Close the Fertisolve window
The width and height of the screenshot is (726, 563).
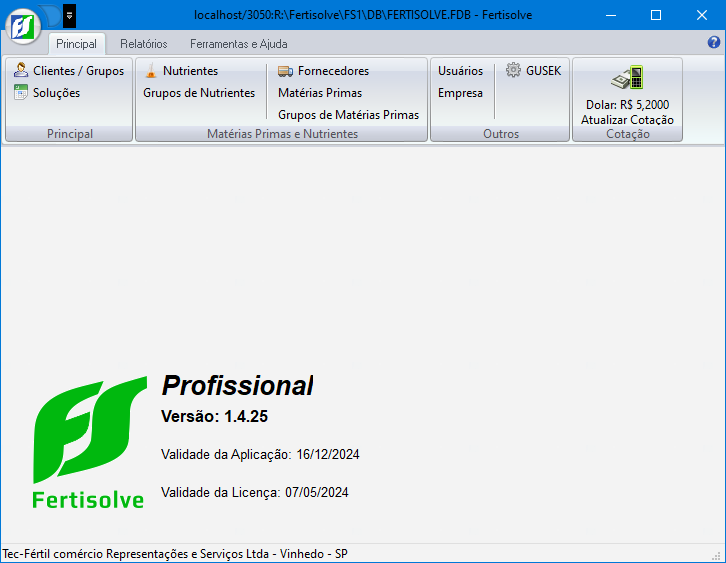click(702, 15)
